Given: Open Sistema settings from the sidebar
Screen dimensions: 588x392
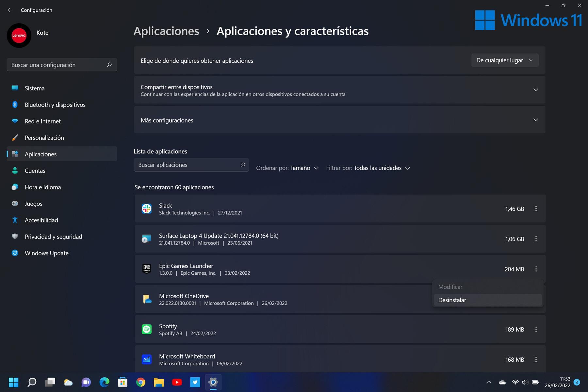Looking at the screenshot, I should [34, 88].
